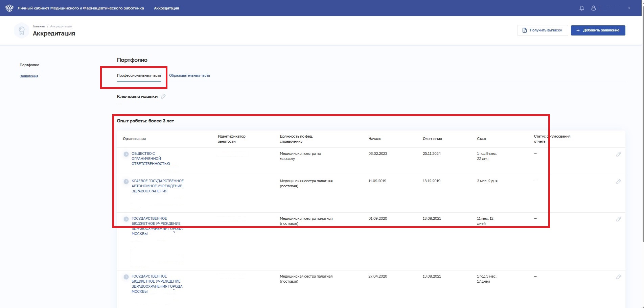Go to Портфолио in the sidebar
Image resolution: width=644 pixels, height=308 pixels.
[29, 65]
